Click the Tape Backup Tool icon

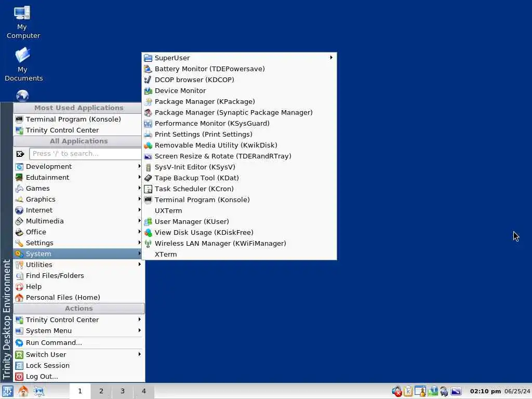pos(148,178)
